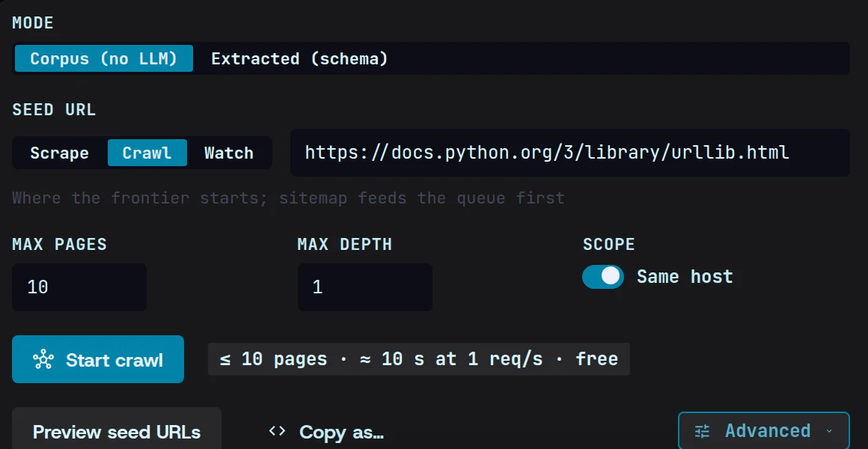Focus the Max Depth field
868x449 pixels.
[365, 287]
